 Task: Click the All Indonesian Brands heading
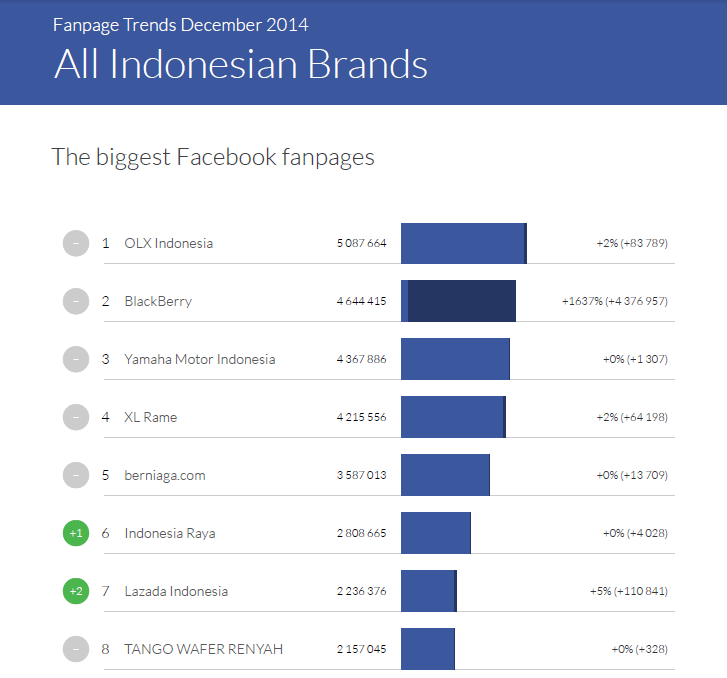click(x=240, y=64)
